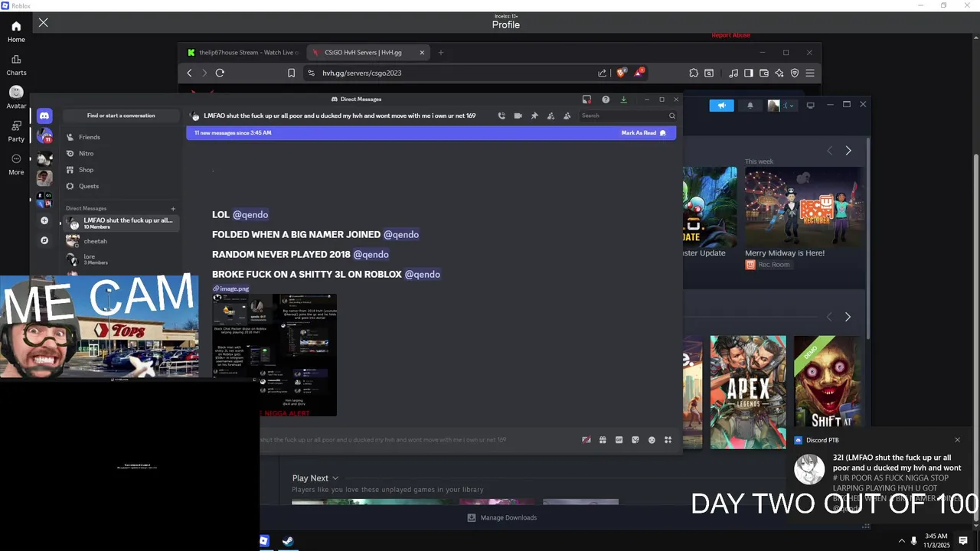This screenshot has width=980, height=551.
Task: Open a new browser tab
Action: 441,53
